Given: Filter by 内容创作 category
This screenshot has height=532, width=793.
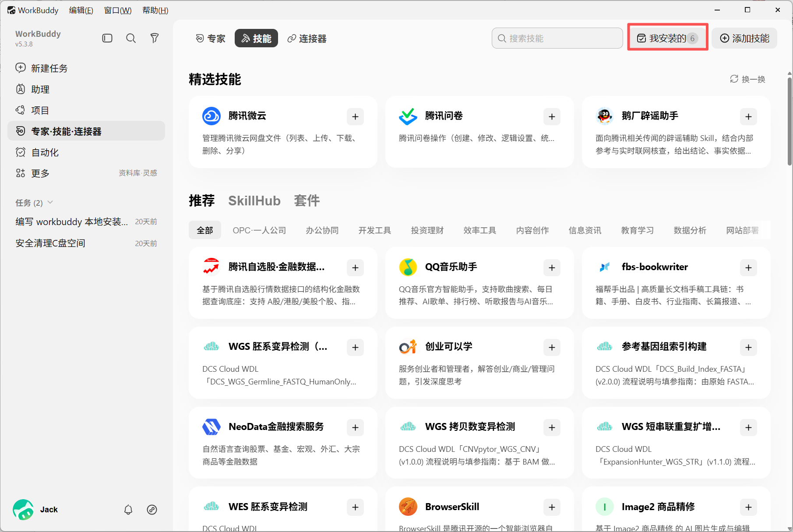Looking at the screenshot, I should pos(532,230).
